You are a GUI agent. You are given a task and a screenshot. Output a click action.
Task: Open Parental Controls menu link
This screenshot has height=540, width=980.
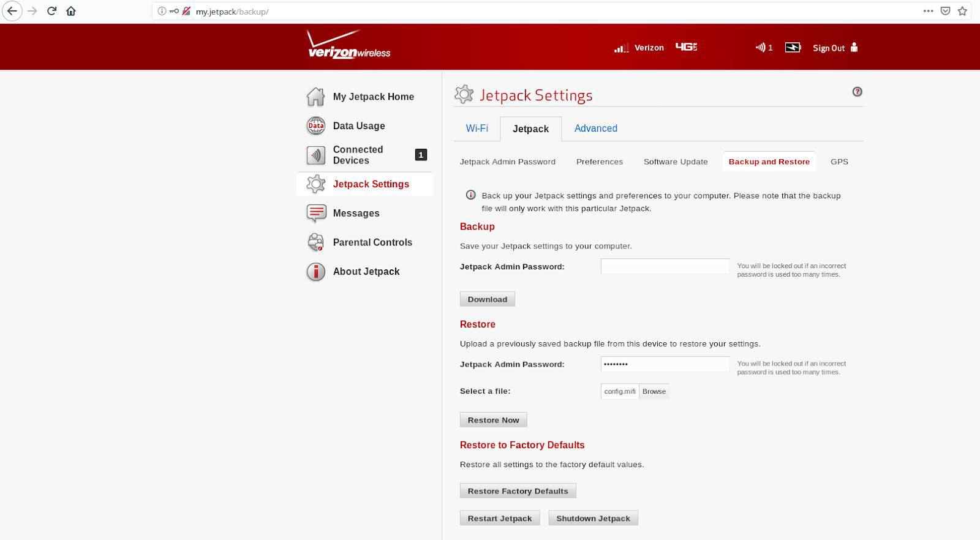click(x=372, y=242)
